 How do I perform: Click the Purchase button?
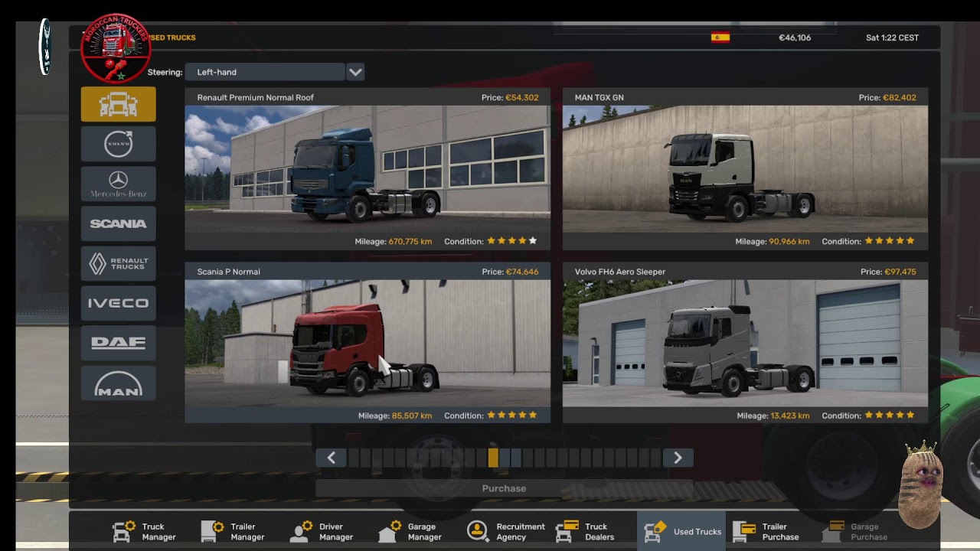[x=504, y=488]
